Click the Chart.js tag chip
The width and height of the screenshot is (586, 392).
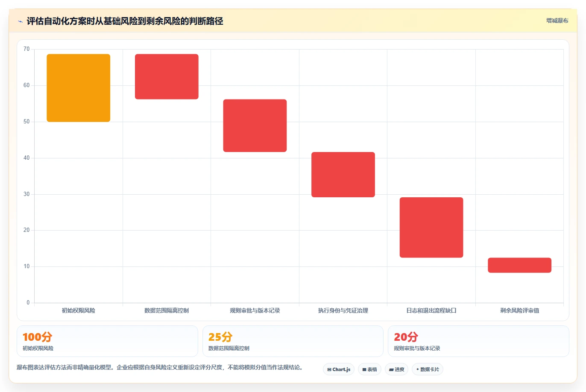(339, 369)
